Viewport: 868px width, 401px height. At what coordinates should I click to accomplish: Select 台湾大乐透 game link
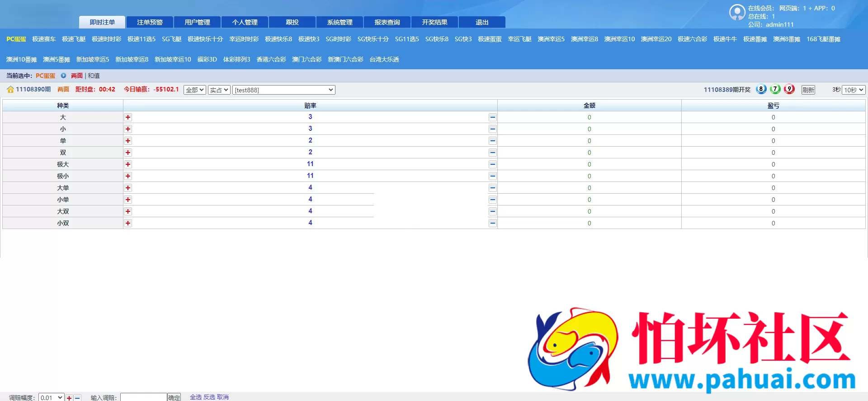(x=384, y=59)
